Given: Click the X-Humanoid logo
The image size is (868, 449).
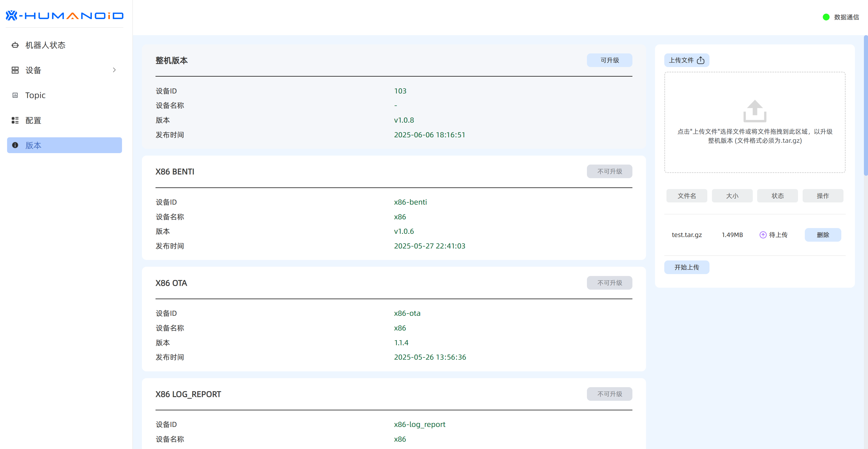Looking at the screenshot, I should coord(64,16).
